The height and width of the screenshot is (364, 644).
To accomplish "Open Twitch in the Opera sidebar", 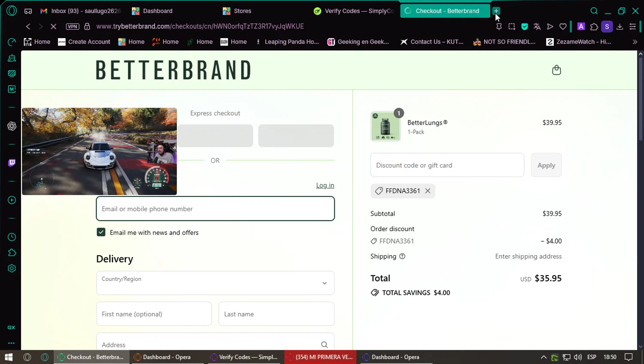I will coord(12,163).
